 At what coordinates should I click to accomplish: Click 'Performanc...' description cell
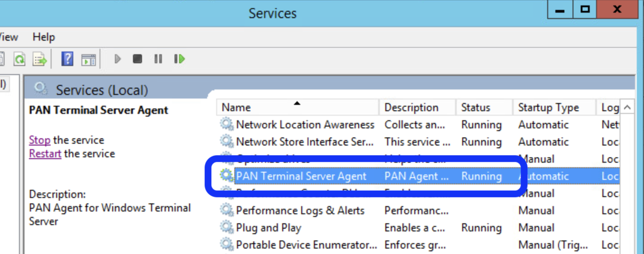click(x=417, y=211)
